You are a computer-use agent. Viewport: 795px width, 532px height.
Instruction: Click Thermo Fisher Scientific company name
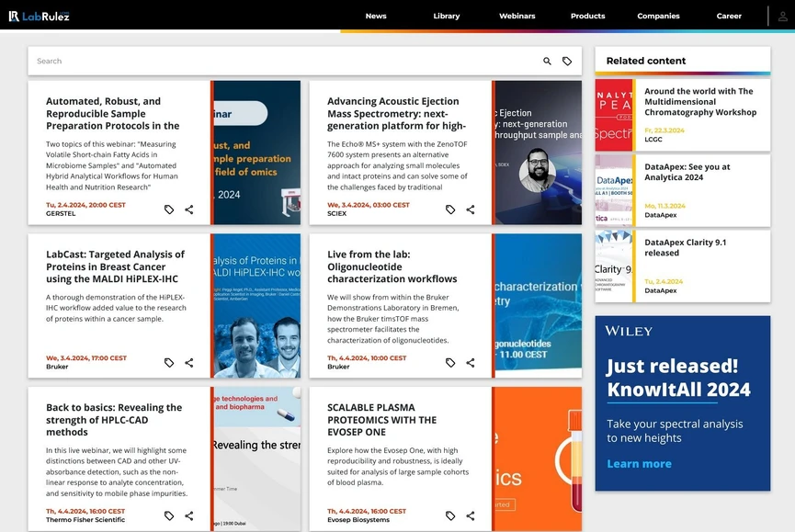point(85,520)
